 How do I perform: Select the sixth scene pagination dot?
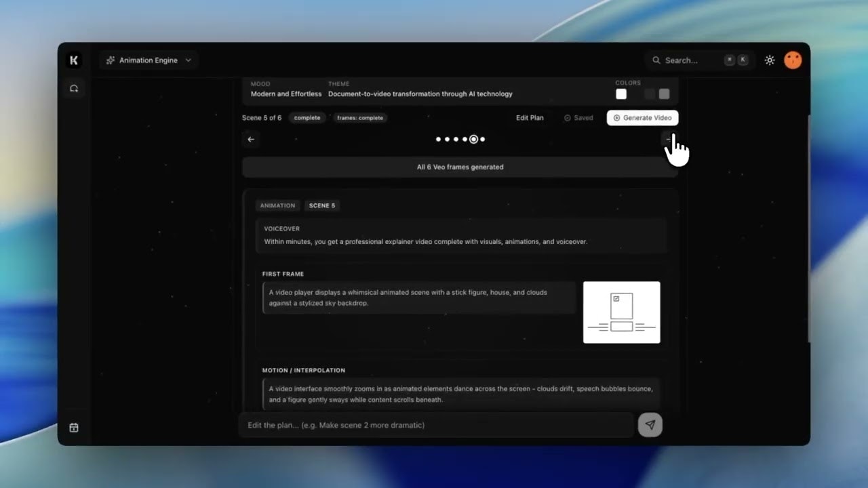(x=483, y=139)
